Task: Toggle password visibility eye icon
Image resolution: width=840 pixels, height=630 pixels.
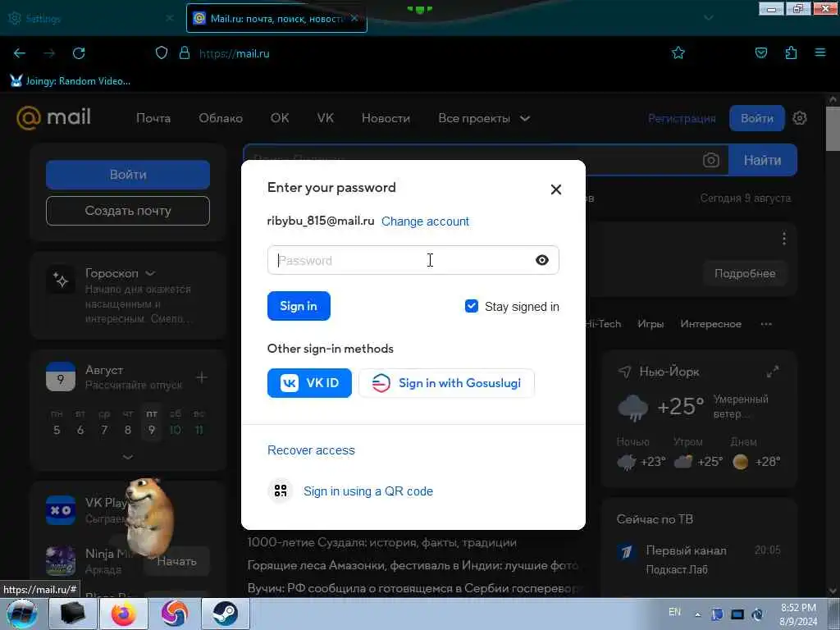Action: 541,260
